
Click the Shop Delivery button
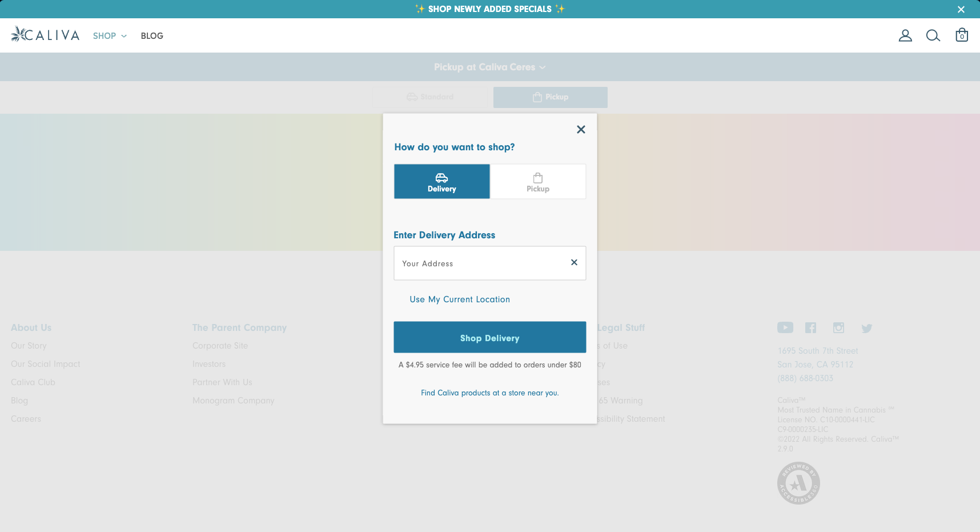point(490,337)
